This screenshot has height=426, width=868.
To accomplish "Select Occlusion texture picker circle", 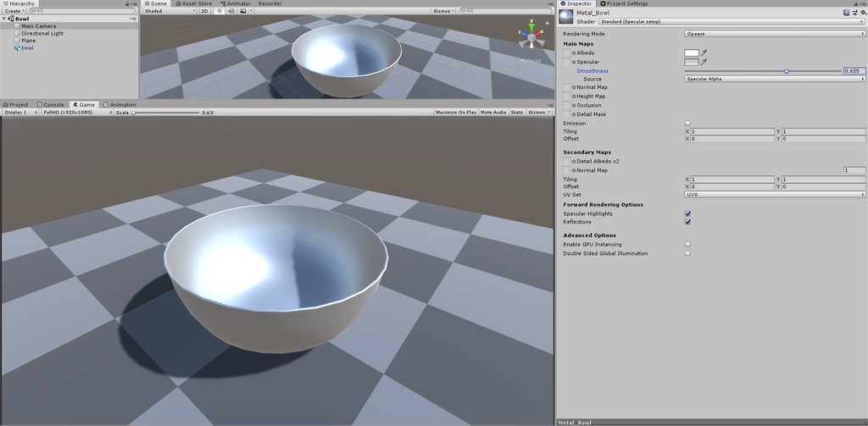I will point(574,105).
